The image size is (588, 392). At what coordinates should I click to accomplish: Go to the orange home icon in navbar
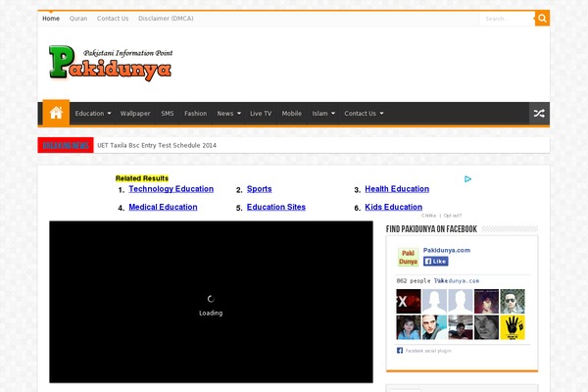[x=56, y=113]
